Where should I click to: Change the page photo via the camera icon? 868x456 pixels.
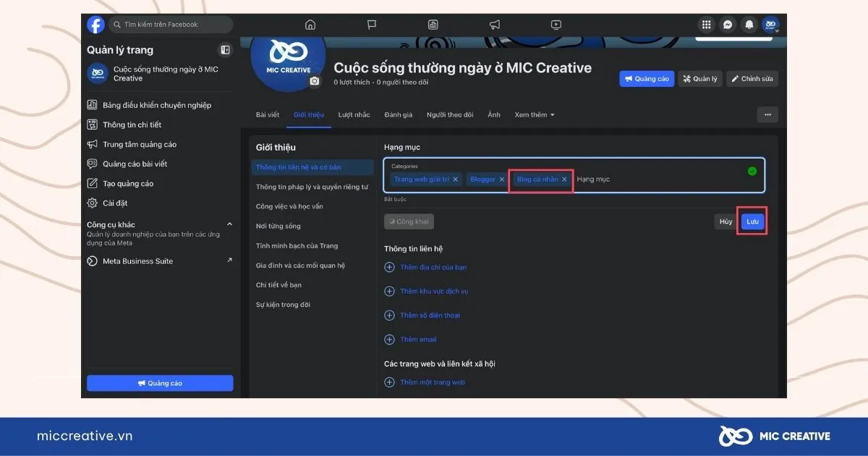coord(314,82)
